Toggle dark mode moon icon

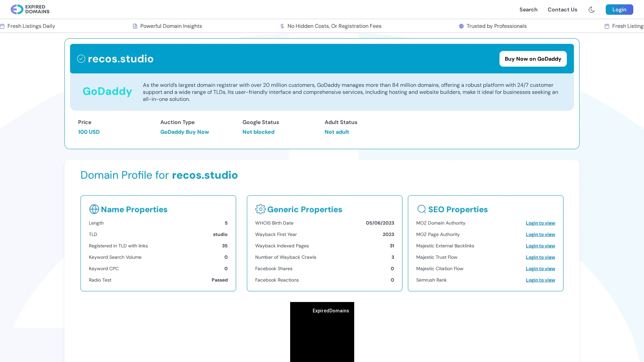pyautogui.click(x=591, y=10)
